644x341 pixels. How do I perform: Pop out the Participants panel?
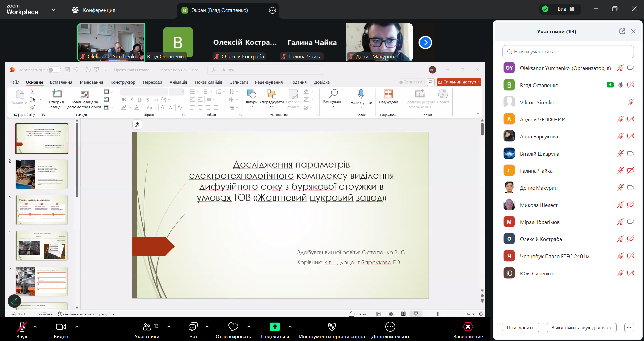point(622,31)
